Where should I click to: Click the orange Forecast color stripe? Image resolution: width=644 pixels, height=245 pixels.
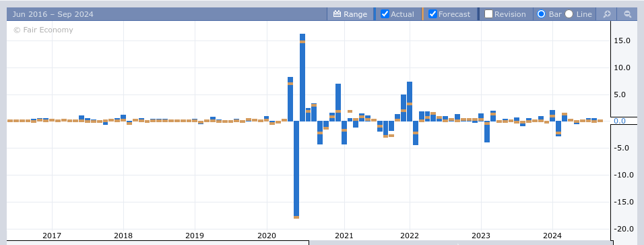(422, 14)
